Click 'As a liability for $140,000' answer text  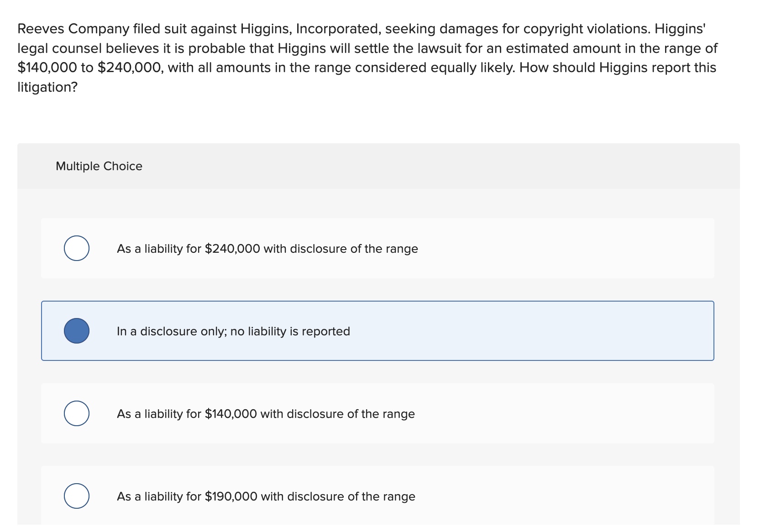tap(266, 414)
